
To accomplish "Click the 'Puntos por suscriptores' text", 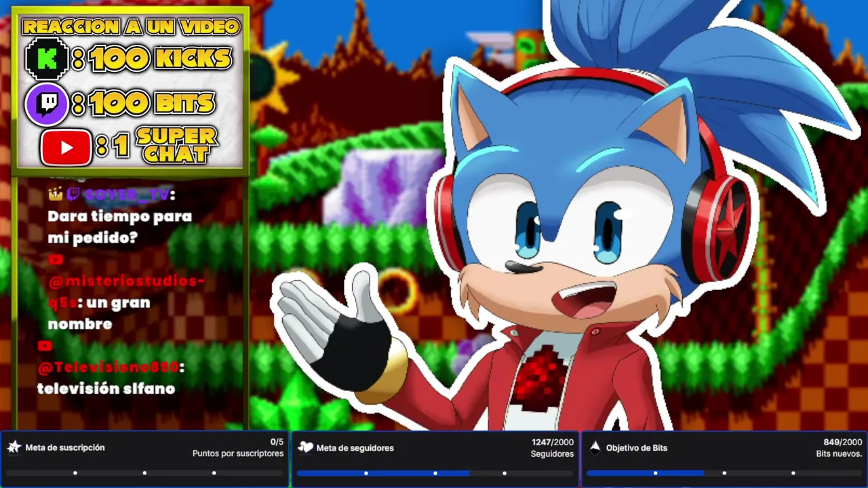I will coord(238,453).
